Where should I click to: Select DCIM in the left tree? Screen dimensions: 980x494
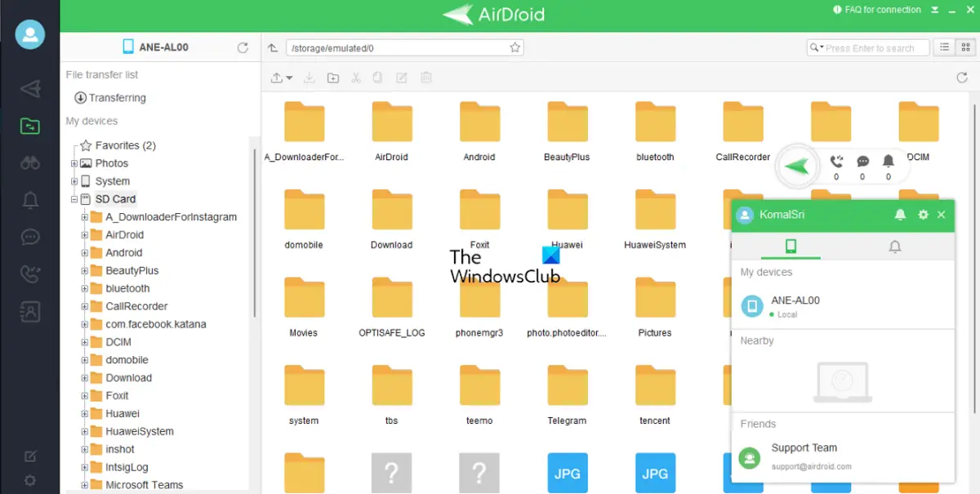118,342
